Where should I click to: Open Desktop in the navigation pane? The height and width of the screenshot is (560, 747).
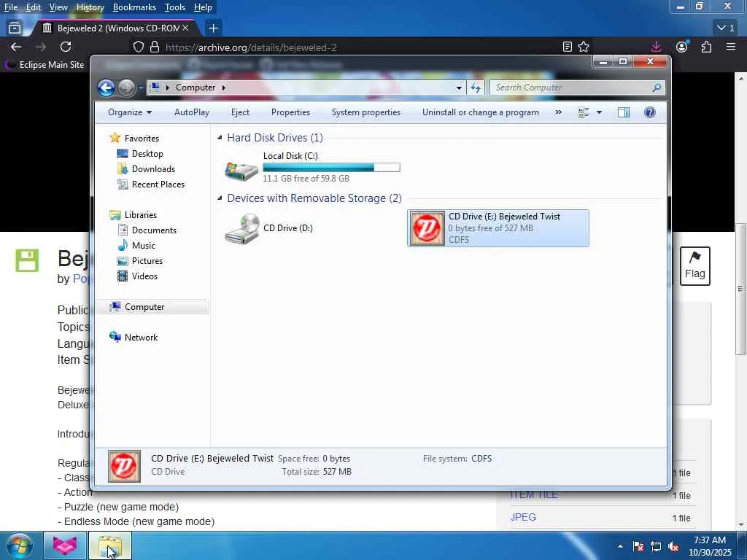[x=147, y=154]
